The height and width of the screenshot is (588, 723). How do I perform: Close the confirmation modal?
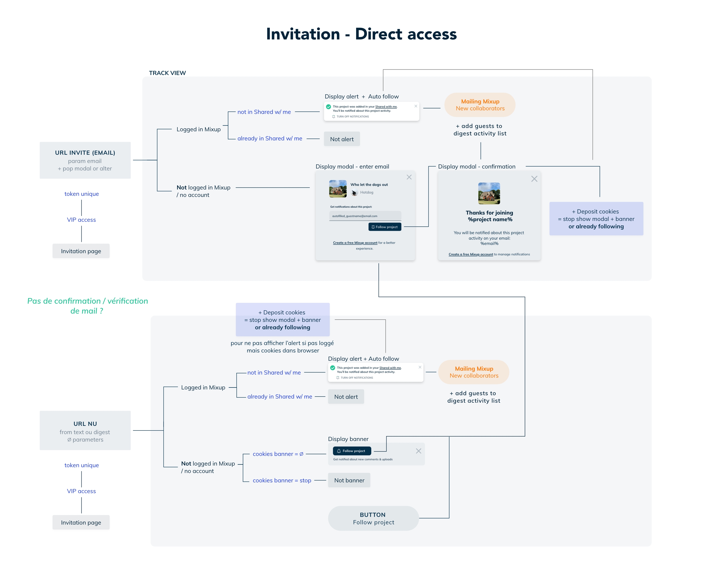click(534, 179)
